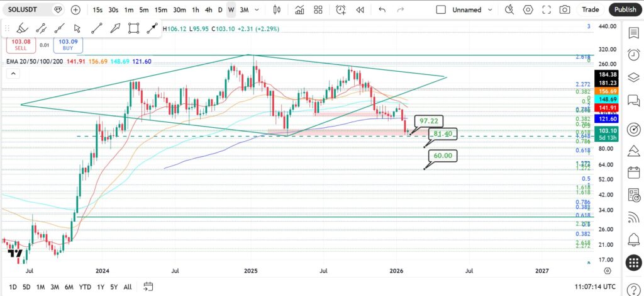Open price scale settings gear
The width and height of the screenshot is (644, 296).
pos(608,271)
